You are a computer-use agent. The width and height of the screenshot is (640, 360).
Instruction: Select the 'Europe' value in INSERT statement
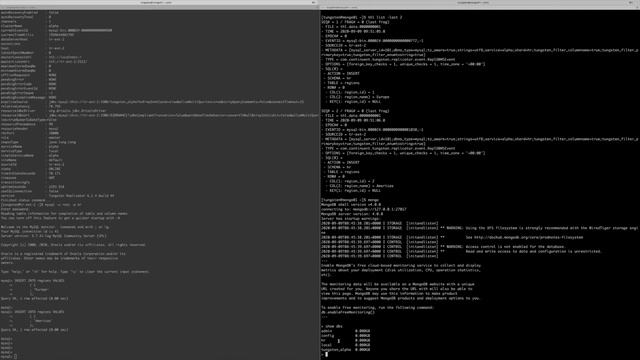(41, 290)
